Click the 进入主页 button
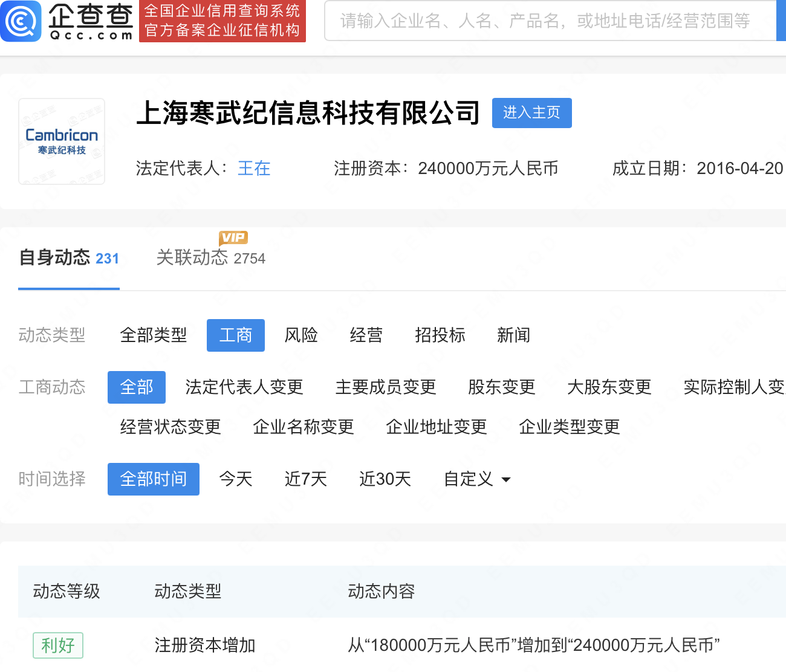 [x=532, y=113]
